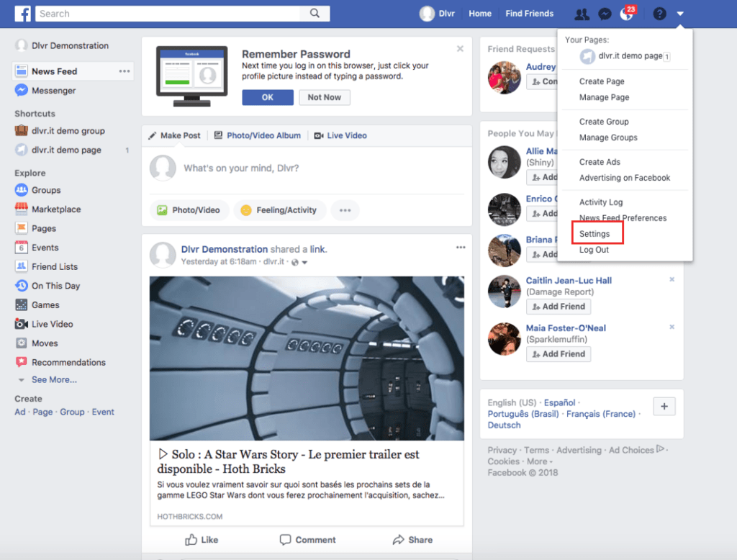Select the Make Post tab
737x560 pixels.
pos(174,135)
